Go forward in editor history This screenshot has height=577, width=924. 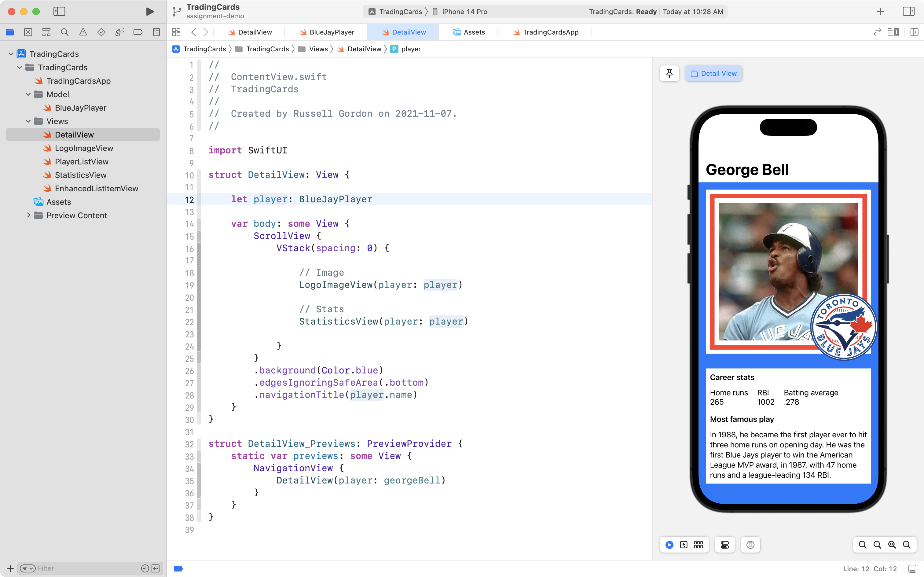tap(206, 32)
